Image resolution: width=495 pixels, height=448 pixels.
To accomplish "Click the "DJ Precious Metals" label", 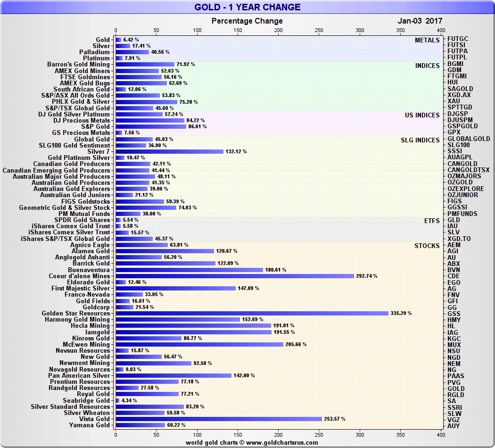I will tap(82, 120).
